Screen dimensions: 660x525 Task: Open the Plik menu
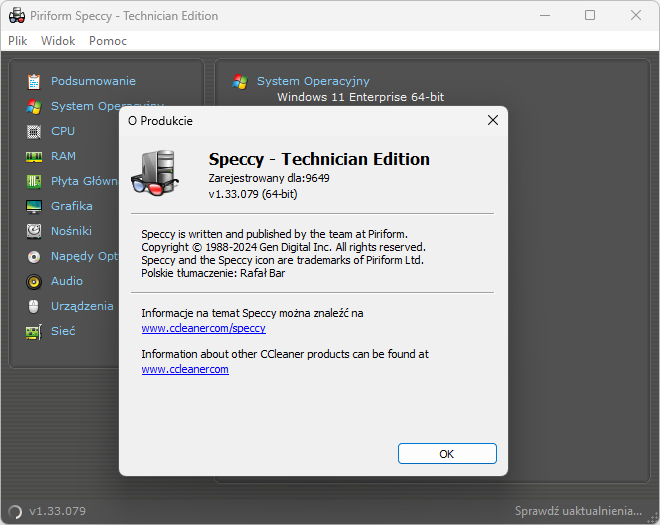click(x=18, y=41)
